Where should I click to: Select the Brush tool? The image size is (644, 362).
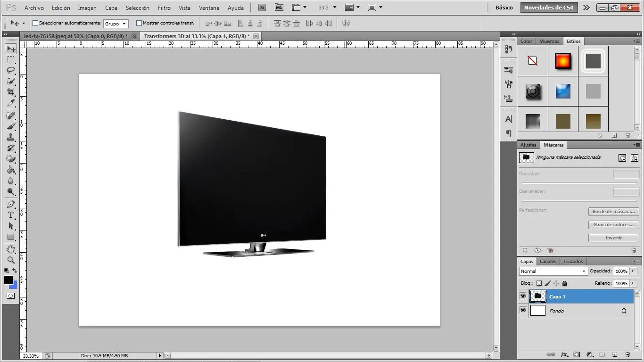click(x=11, y=126)
